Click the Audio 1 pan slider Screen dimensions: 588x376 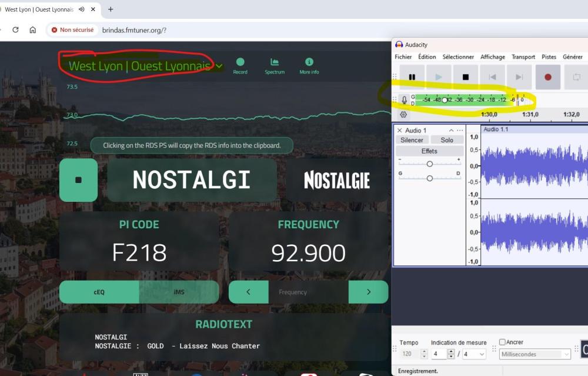point(430,178)
